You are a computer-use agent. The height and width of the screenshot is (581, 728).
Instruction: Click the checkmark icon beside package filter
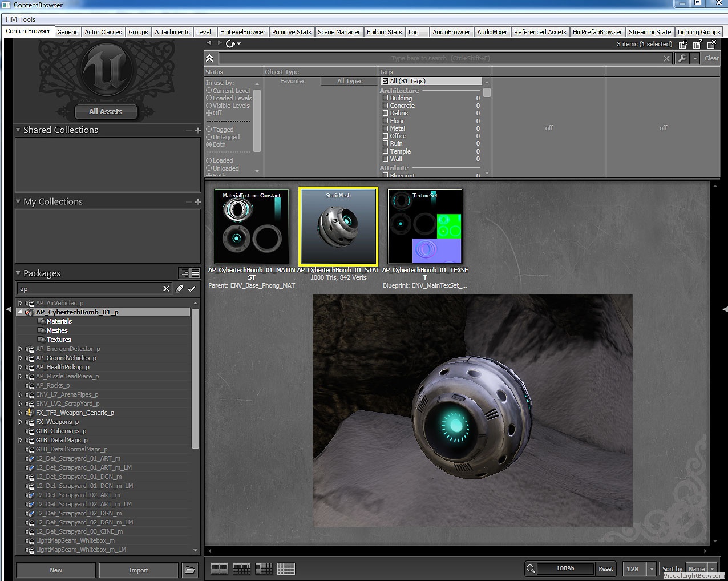tap(192, 289)
